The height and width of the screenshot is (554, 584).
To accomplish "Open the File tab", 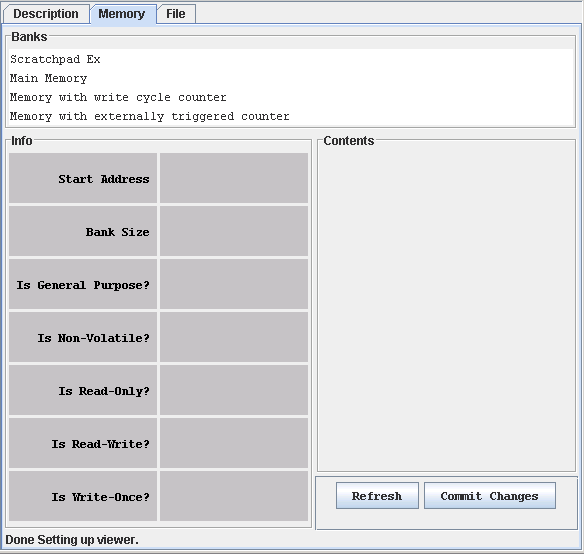I will click(x=176, y=14).
